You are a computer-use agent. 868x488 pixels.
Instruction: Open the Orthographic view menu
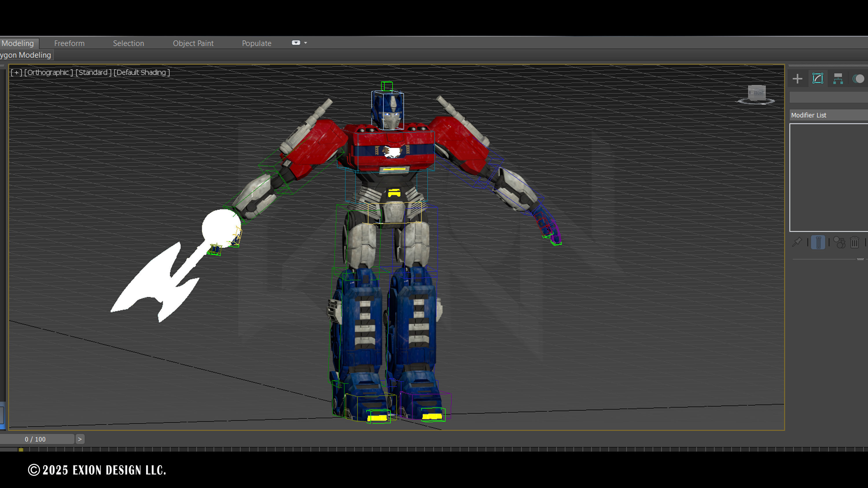(48, 72)
